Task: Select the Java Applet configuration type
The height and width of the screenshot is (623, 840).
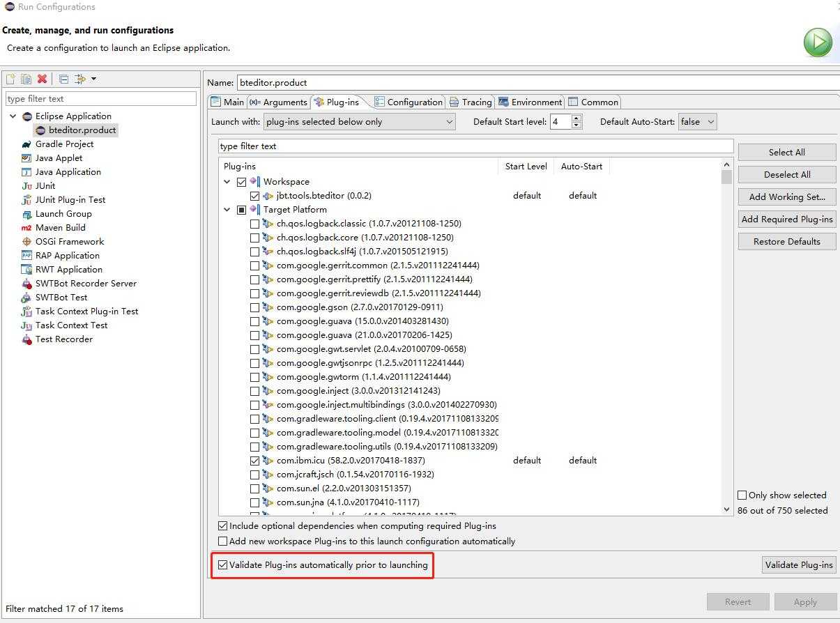Action: (x=59, y=158)
